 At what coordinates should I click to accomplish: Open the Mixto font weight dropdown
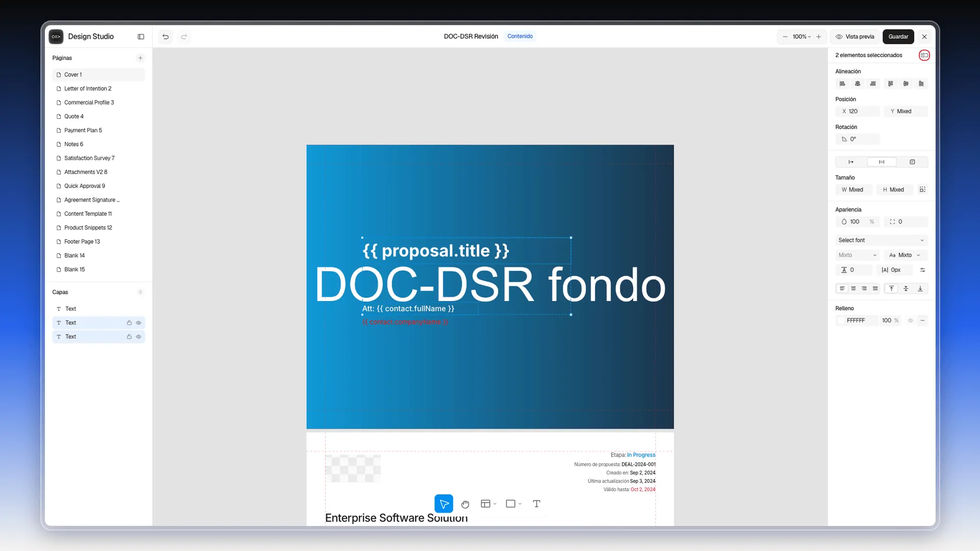coord(857,255)
